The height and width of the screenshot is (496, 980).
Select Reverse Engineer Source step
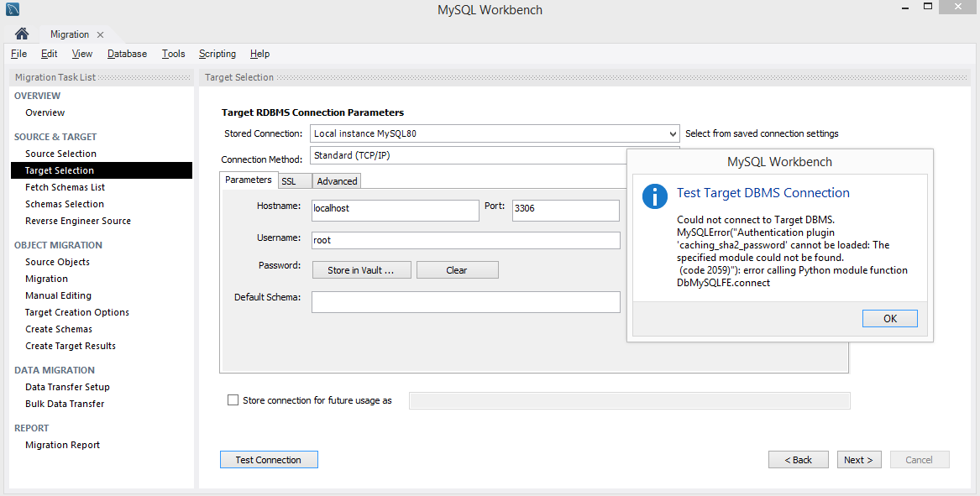click(x=78, y=221)
